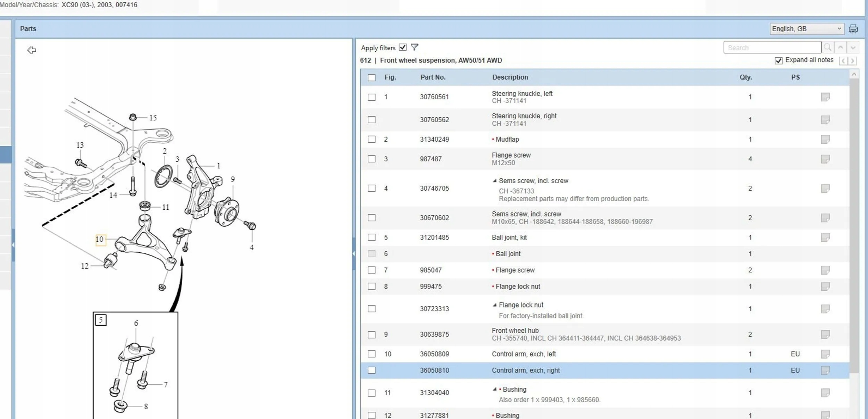Collapse the note under Sems screw 30746705
Image resolution: width=868 pixels, height=419 pixels.
click(x=494, y=181)
